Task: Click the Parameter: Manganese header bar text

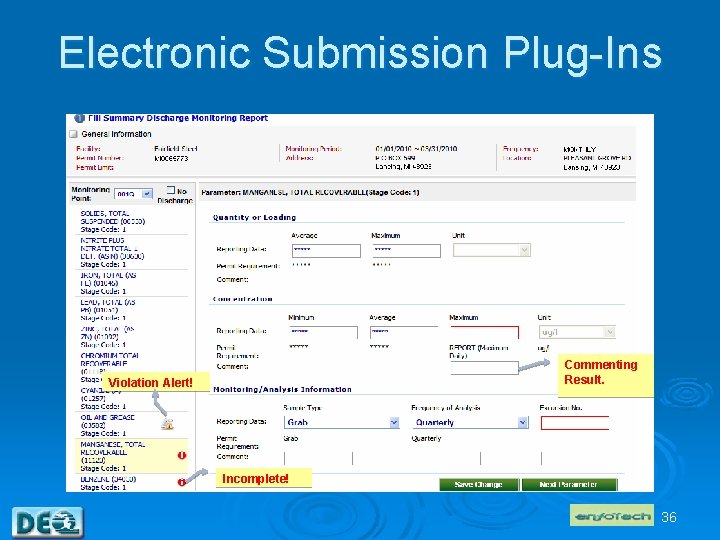Action: point(310,192)
